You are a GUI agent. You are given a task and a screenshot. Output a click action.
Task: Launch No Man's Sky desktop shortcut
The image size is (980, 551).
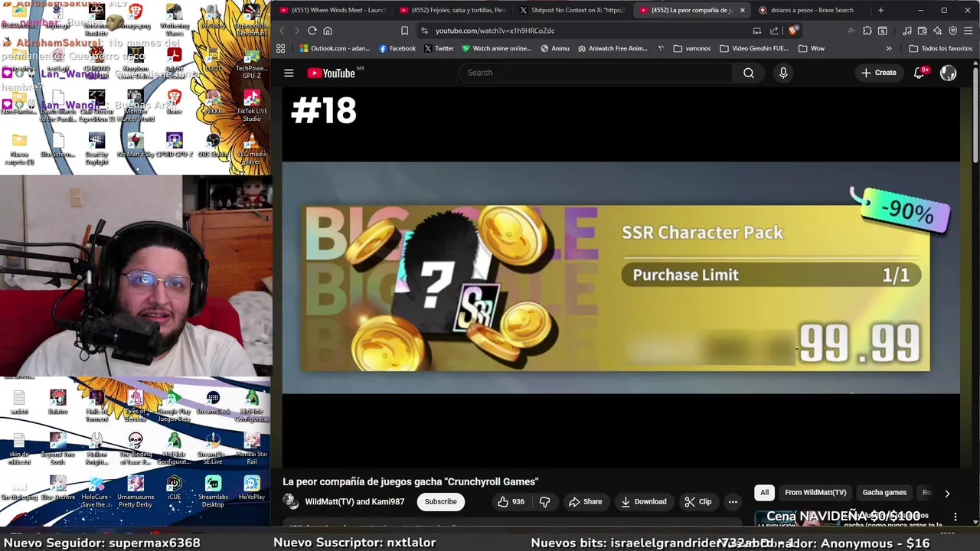136,143
